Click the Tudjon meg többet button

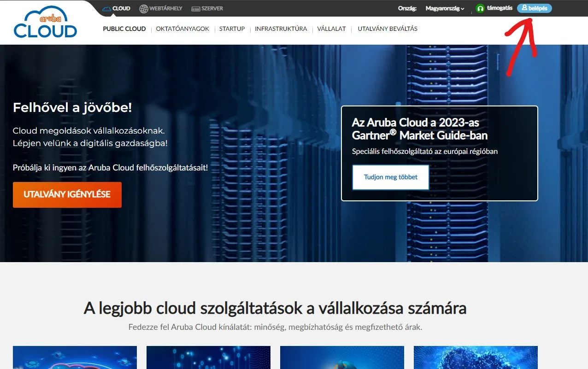pyautogui.click(x=391, y=177)
